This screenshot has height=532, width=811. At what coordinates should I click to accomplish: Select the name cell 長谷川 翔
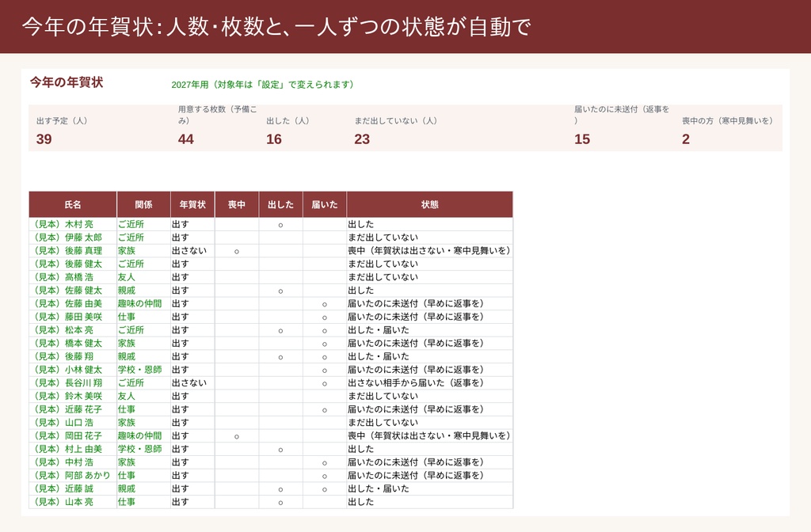pos(73,383)
